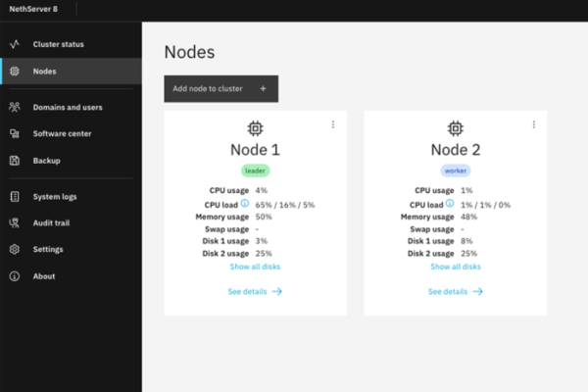Expand Show all disks for Node 1
Viewport: 588px width, 392px height.
255,266
